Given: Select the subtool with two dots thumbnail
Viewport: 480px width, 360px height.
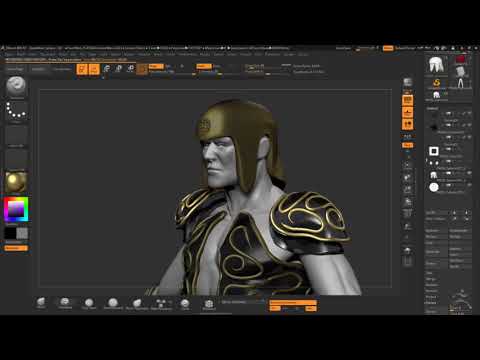Looking at the screenshot, I should pos(434,163).
